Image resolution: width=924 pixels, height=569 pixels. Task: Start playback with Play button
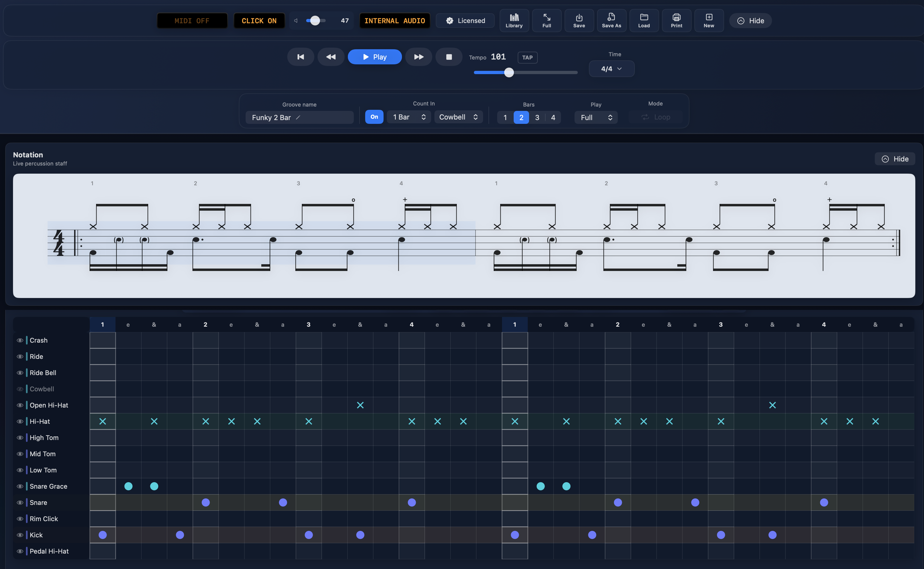click(374, 57)
